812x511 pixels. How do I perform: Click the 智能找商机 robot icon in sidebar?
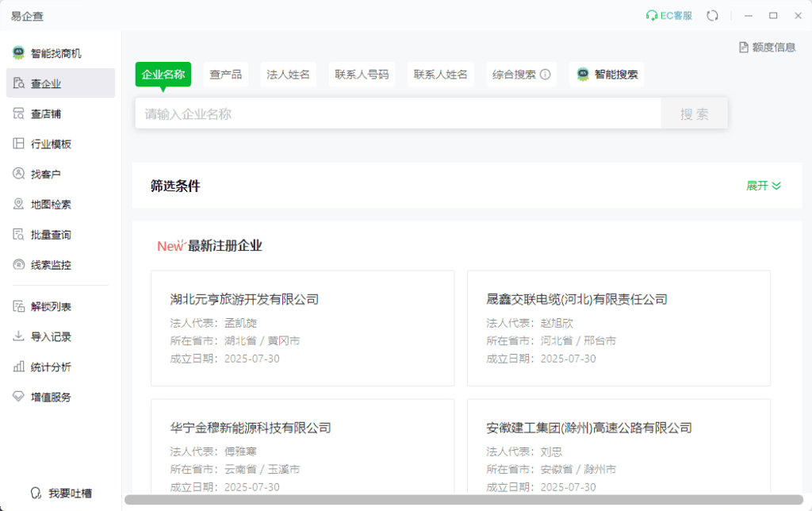click(18, 53)
